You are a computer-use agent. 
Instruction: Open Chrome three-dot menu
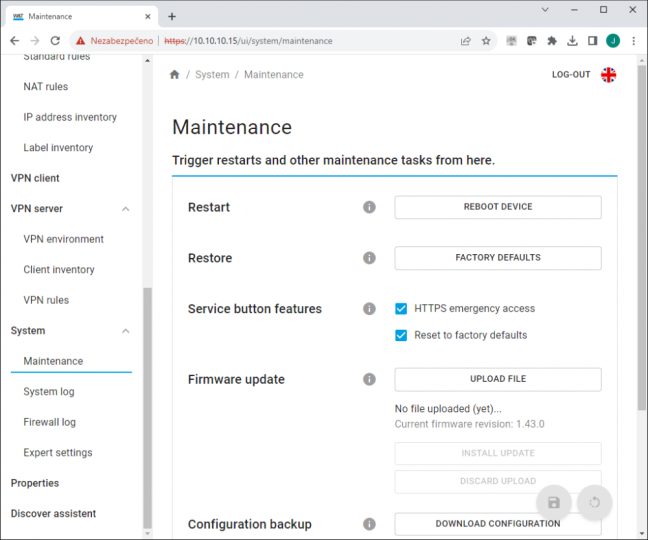click(633, 40)
